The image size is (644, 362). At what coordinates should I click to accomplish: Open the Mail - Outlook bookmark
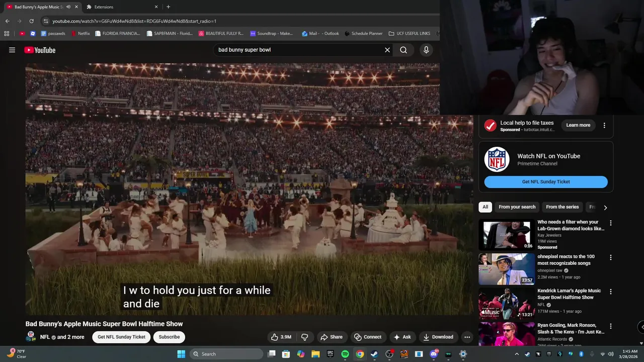[320, 34]
